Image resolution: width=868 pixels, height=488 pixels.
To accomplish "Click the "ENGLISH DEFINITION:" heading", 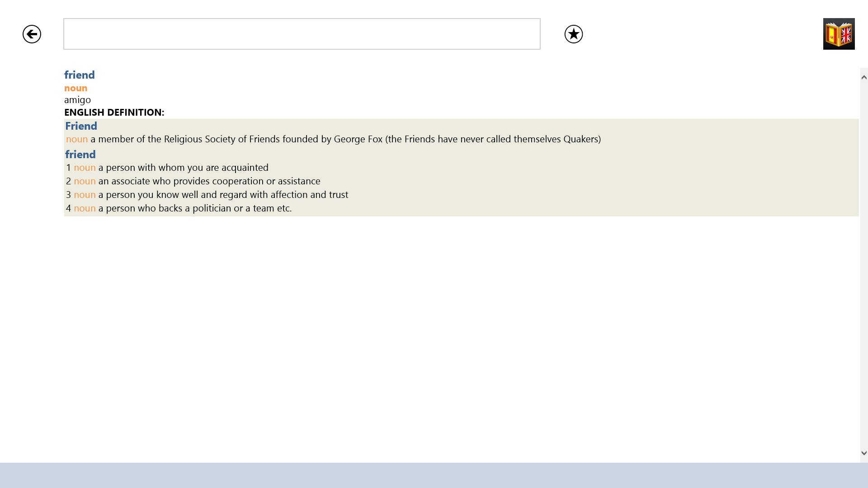I will tap(114, 112).
